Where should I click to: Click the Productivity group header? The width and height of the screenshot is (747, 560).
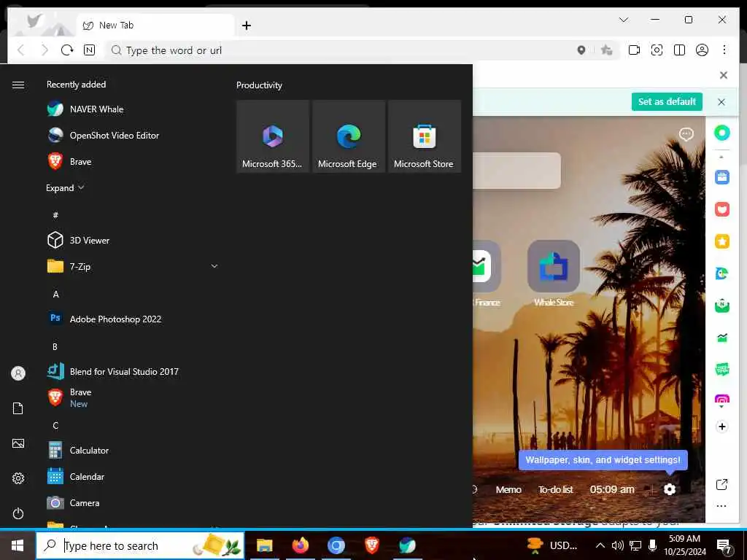pos(259,85)
